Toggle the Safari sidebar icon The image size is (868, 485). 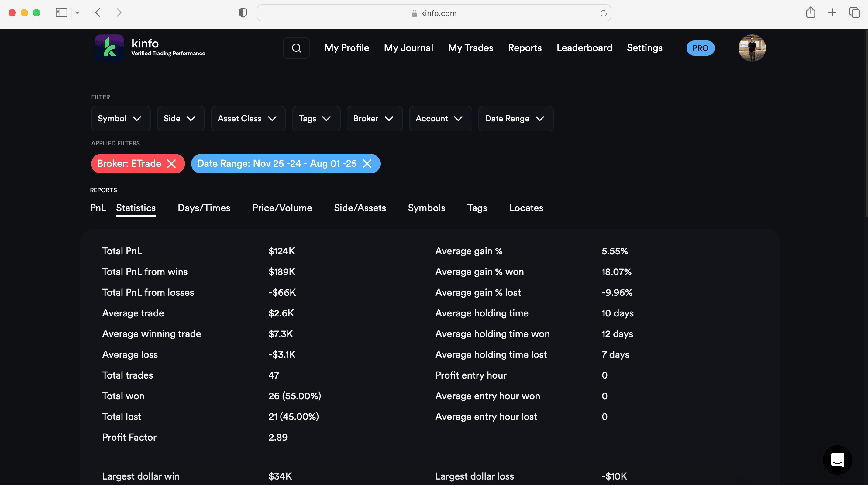[x=61, y=13]
